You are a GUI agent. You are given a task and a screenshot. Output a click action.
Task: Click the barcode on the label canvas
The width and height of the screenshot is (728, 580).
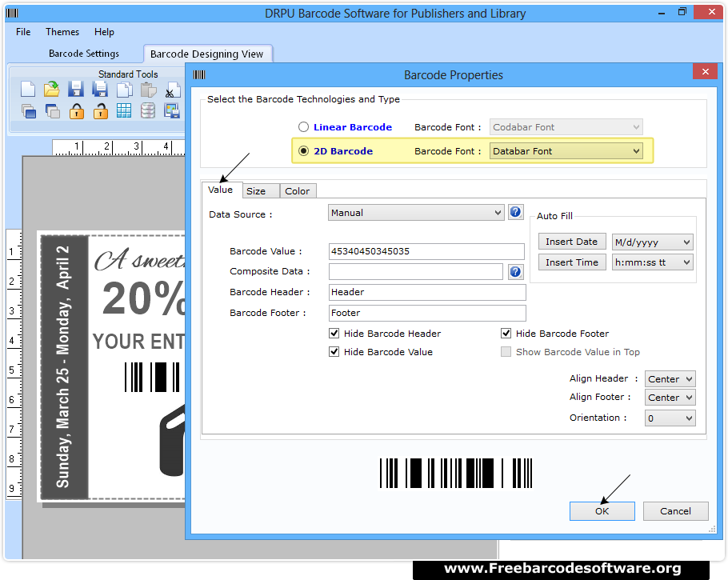coord(152,377)
